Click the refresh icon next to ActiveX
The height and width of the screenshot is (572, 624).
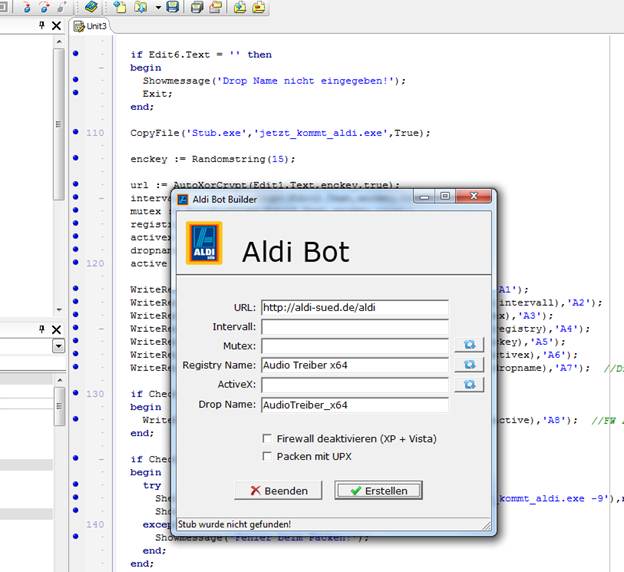469,384
